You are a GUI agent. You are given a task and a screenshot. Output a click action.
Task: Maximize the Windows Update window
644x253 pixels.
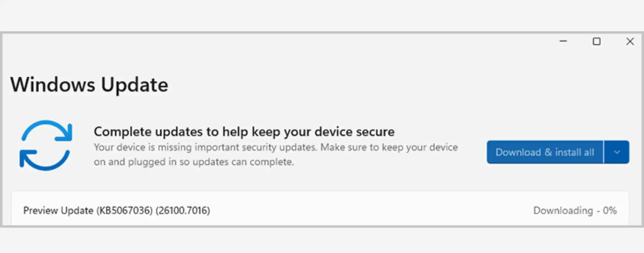597,41
